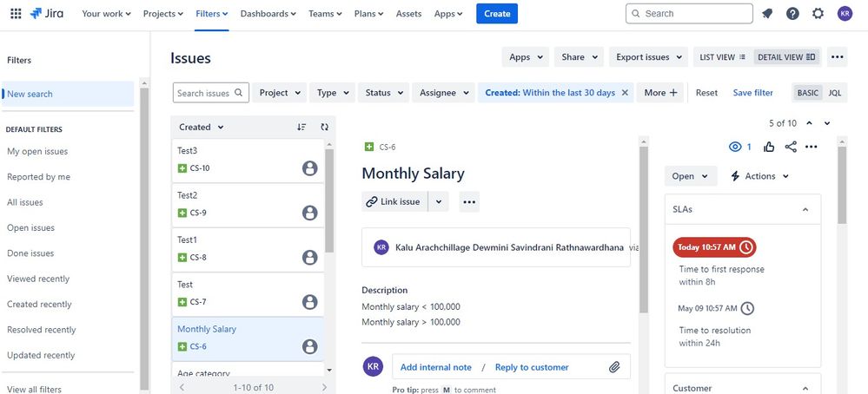Open the Assignee filter dropdown
Screen dimensions: 868x394
[x=443, y=93]
